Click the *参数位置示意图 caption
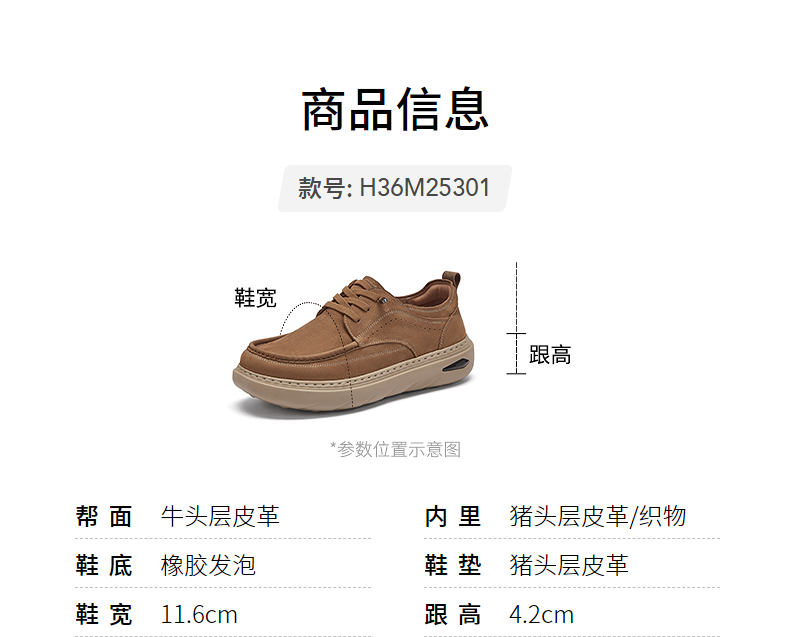 click(396, 449)
